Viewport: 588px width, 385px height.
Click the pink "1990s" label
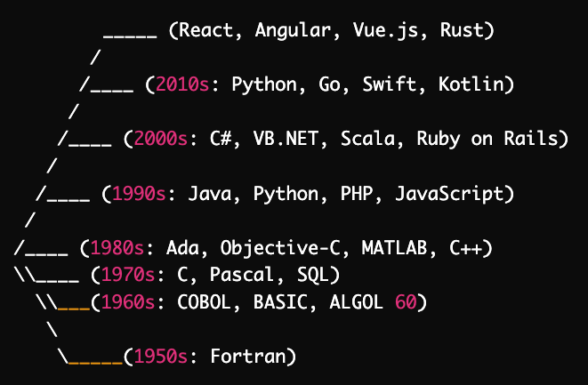pyautogui.click(x=139, y=193)
